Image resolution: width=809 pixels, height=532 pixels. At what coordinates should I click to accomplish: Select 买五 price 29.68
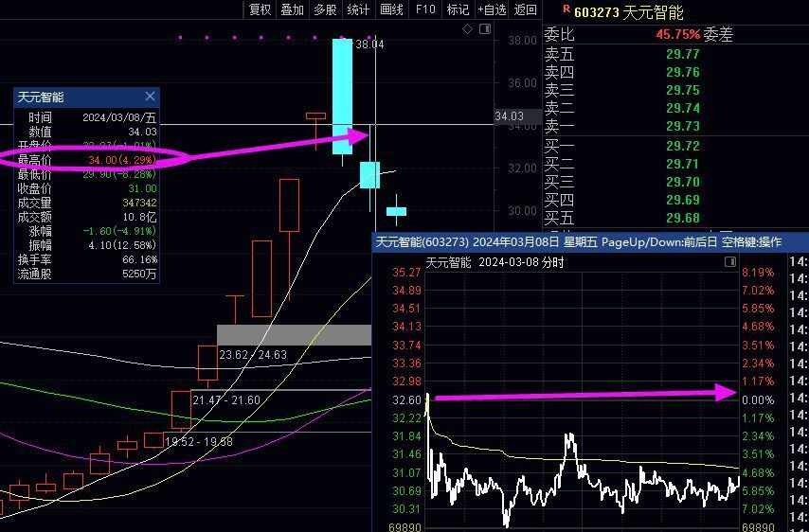click(683, 218)
